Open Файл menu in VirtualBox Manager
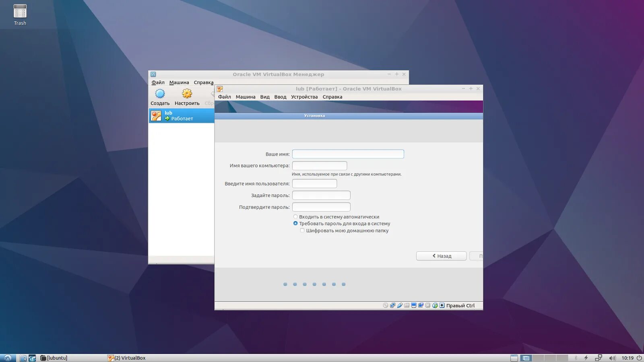The image size is (644, 362). coord(158,82)
